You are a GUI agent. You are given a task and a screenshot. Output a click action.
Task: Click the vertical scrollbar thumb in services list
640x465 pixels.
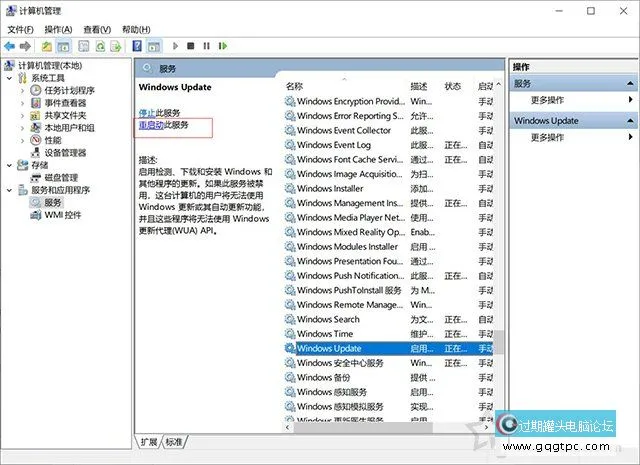499,343
